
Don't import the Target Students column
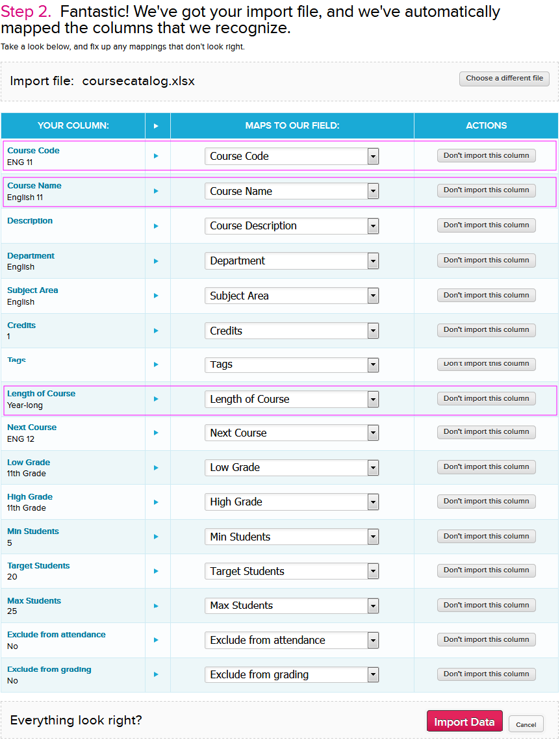pos(486,570)
